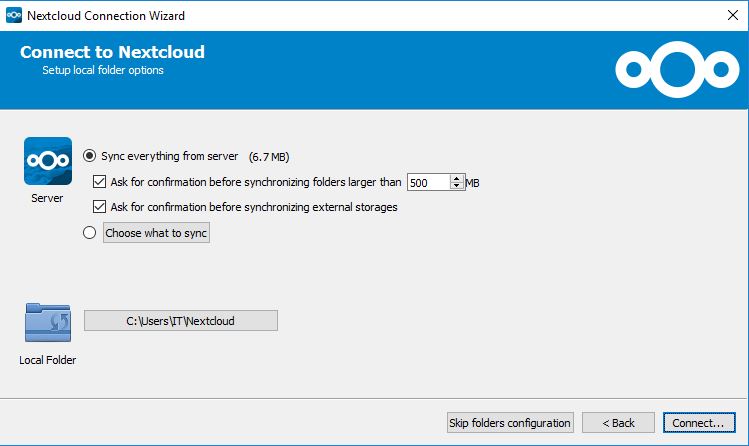Click the Nextcloud Server icon
The height and width of the screenshot is (446, 749).
click(x=48, y=161)
